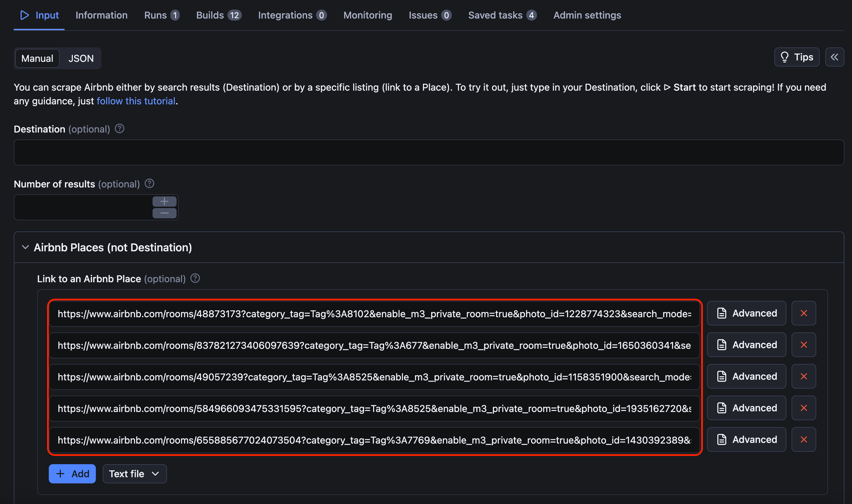852x504 pixels.
Task: Collapse the side panel with double-chevron icon
Action: coord(834,57)
